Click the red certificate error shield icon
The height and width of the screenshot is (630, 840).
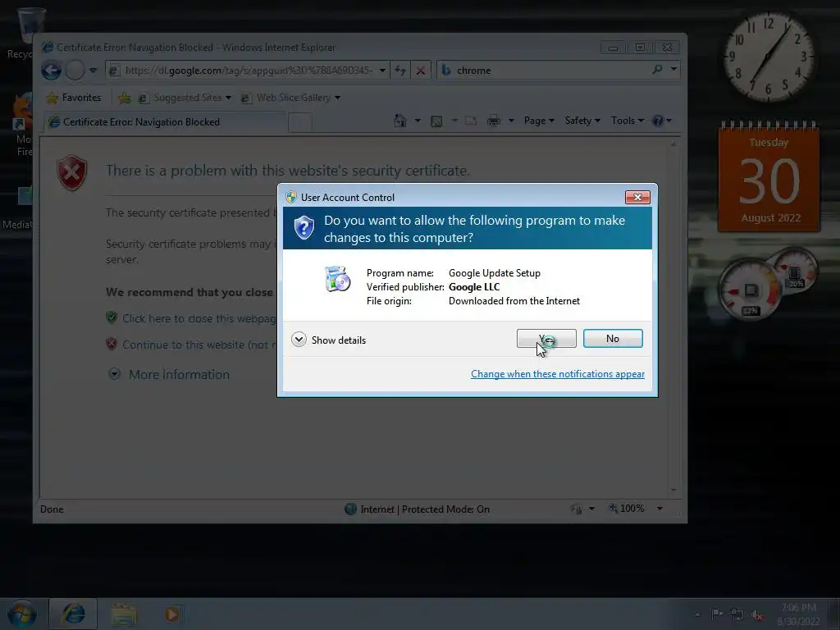(72, 172)
